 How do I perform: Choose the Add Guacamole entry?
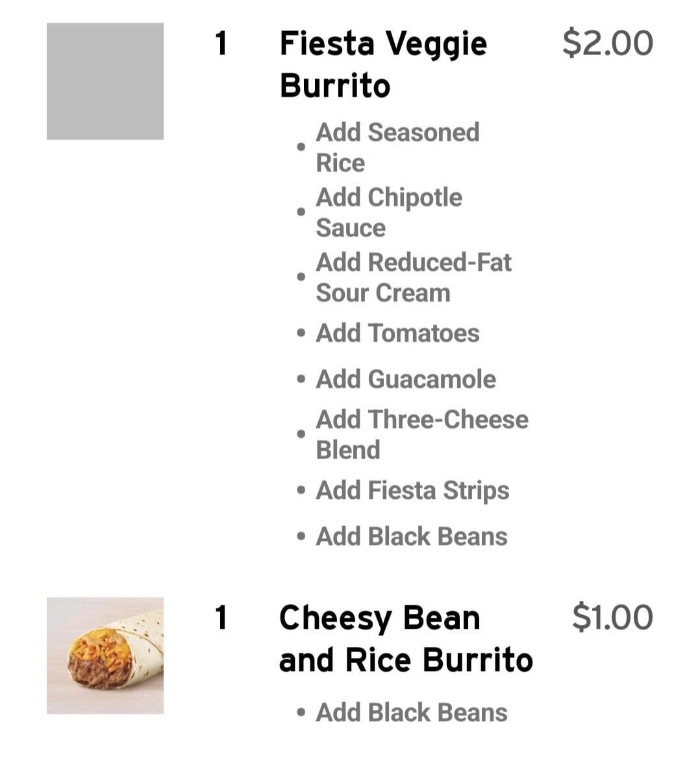(406, 379)
